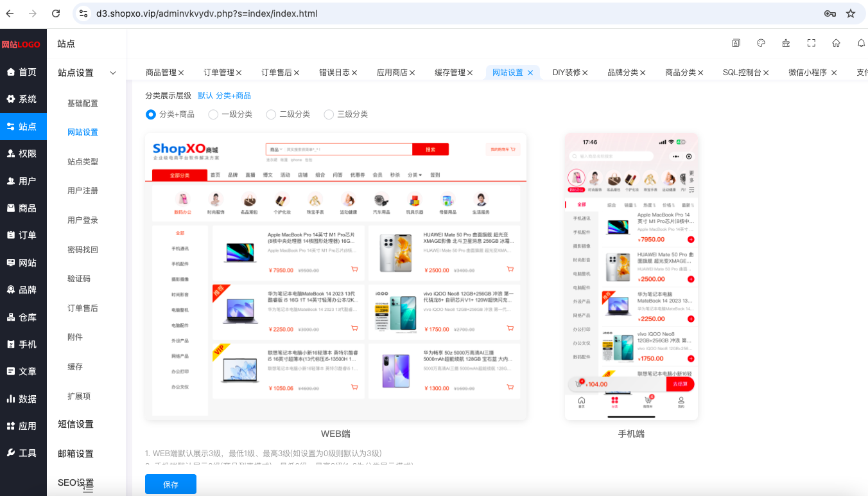Click the 手机端 phone preview image
Screen dimensions: 868x496
(x=631, y=277)
